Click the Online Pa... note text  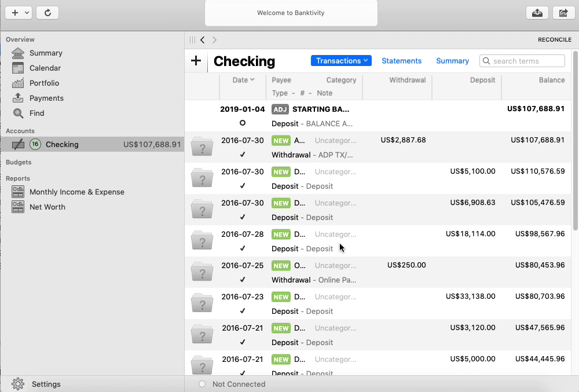(337, 280)
